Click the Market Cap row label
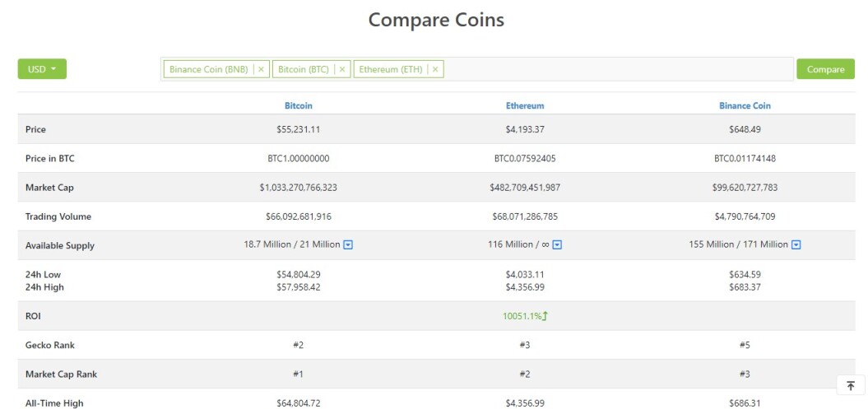868x409 pixels. point(49,188)
